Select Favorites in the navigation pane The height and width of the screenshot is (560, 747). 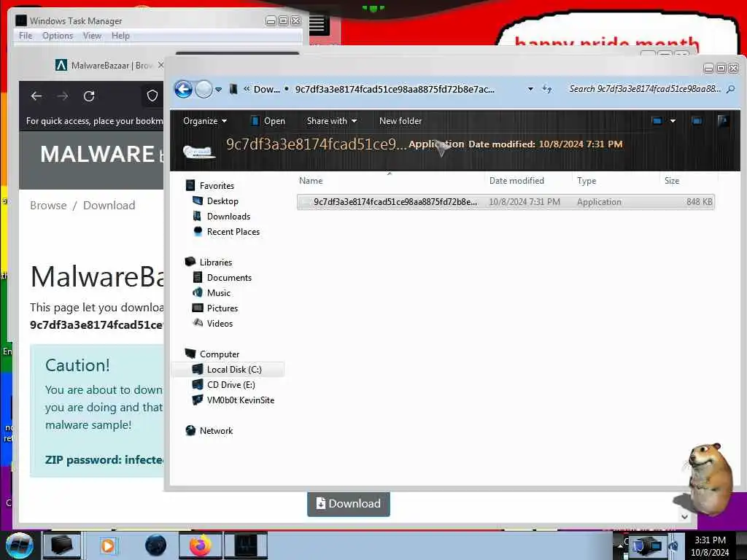tap(210, 186)
